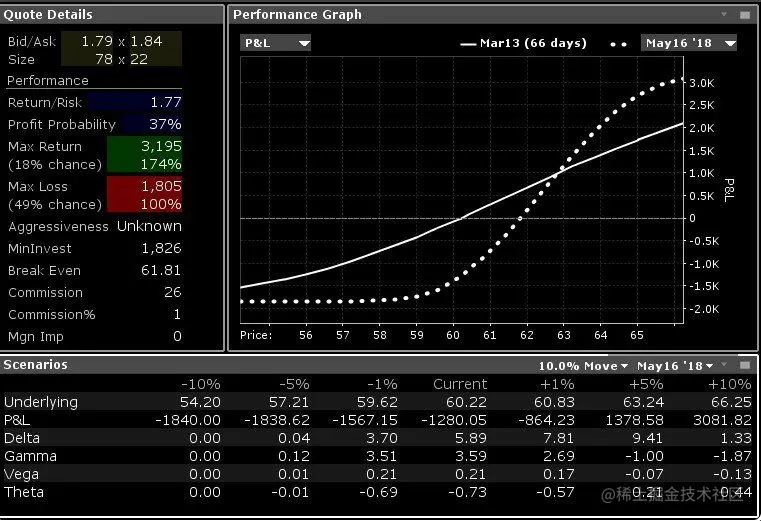
Task: Click the Break Even value 61.81
Action: pyautogui.click(x=161, y=270)
